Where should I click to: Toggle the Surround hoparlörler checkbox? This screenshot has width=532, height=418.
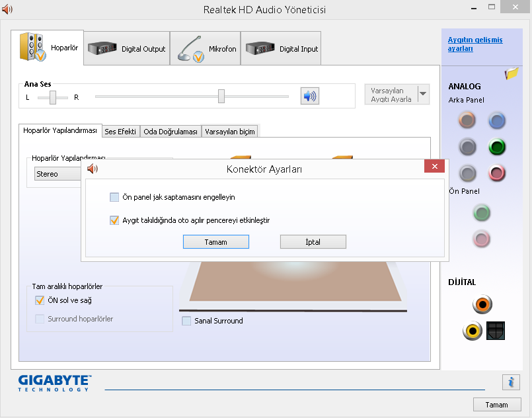tap(40, 319)
